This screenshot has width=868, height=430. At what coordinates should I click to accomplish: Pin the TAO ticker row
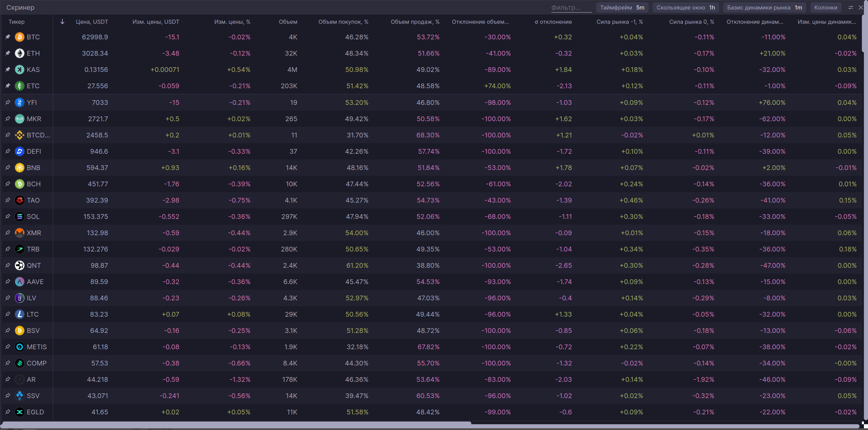(8, 200)
